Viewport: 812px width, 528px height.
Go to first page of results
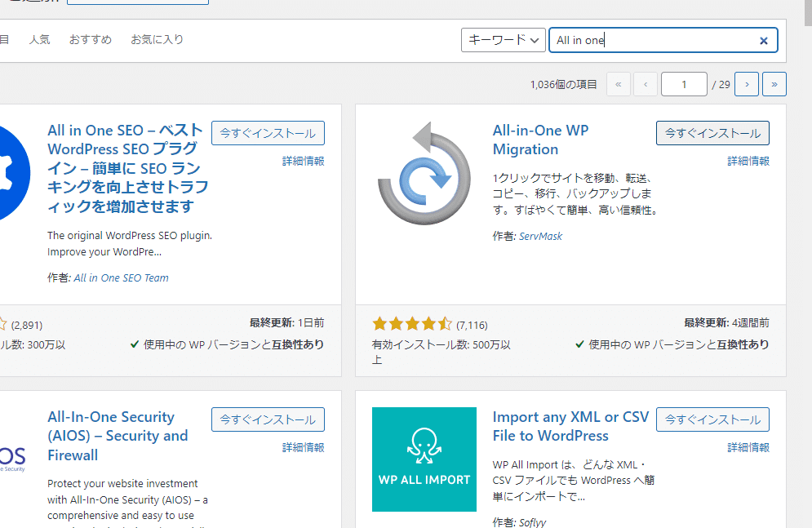(x=618, y=84)
